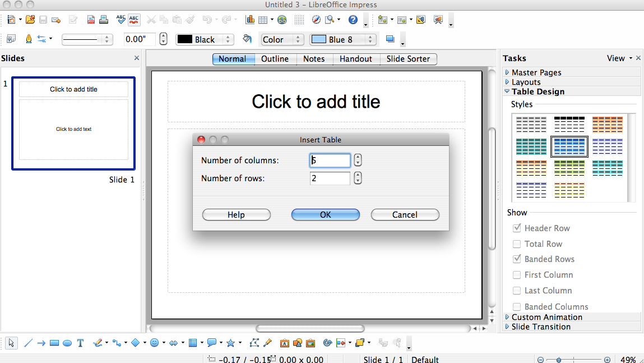The image size is (644, 363).
Task: Switch to the Notes view tab
Action: (x=314, y=59)
